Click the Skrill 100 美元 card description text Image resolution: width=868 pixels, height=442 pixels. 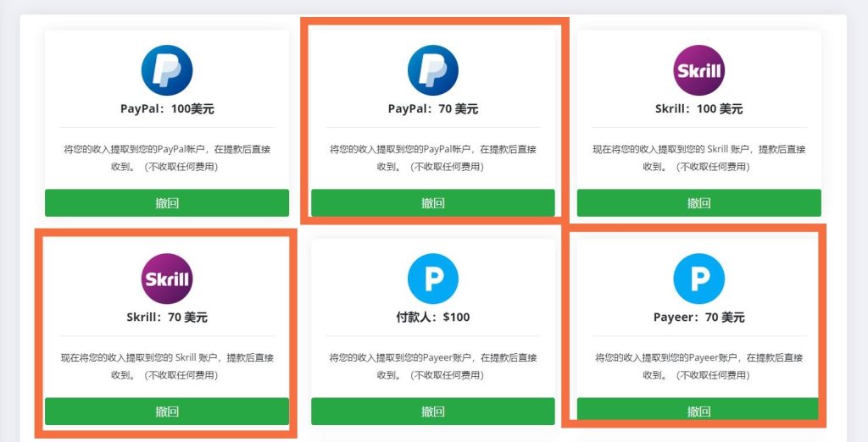pyautogui.click(x=698, y=157)
